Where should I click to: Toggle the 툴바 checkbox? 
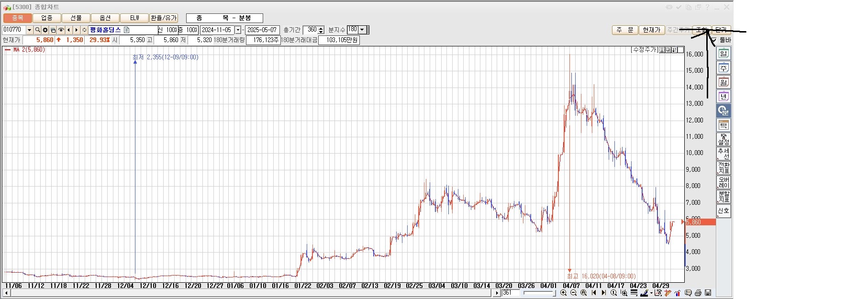[x=714, y=40]
